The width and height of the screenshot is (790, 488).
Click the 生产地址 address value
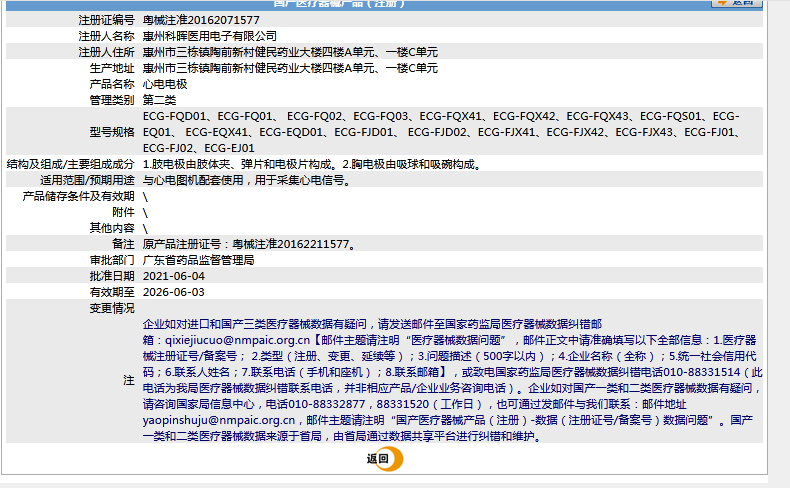point(290,68)
